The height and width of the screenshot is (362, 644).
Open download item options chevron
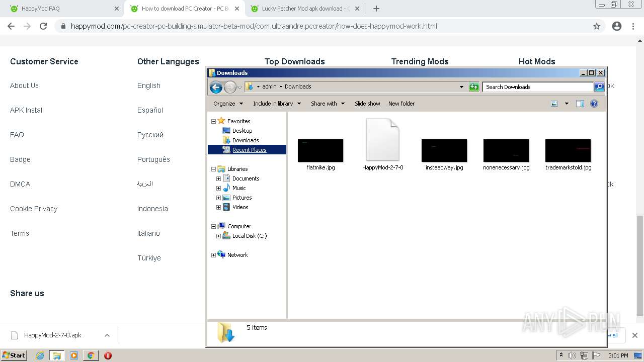coord(107,335)
